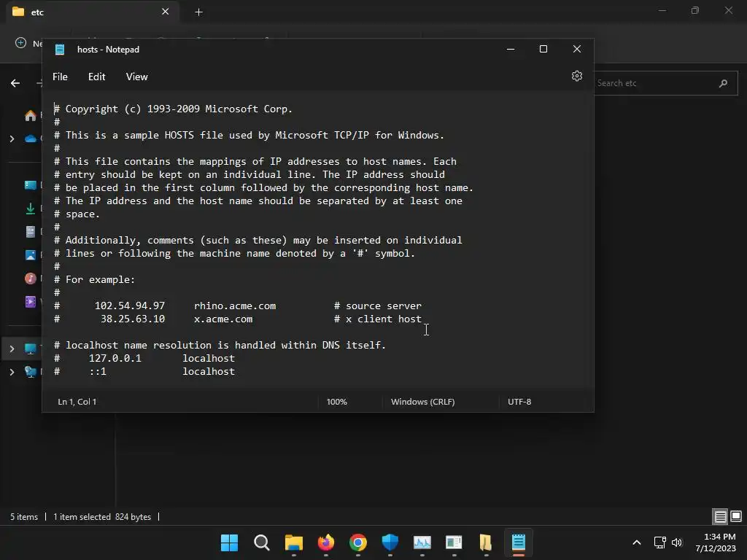
Task: Switch to Notepad on the taskbar
Action: [519, 542]
